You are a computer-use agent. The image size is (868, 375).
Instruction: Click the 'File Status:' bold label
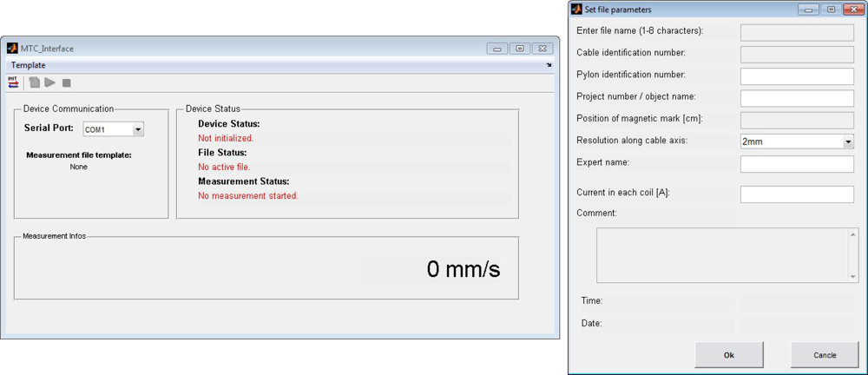coord(222,152)
